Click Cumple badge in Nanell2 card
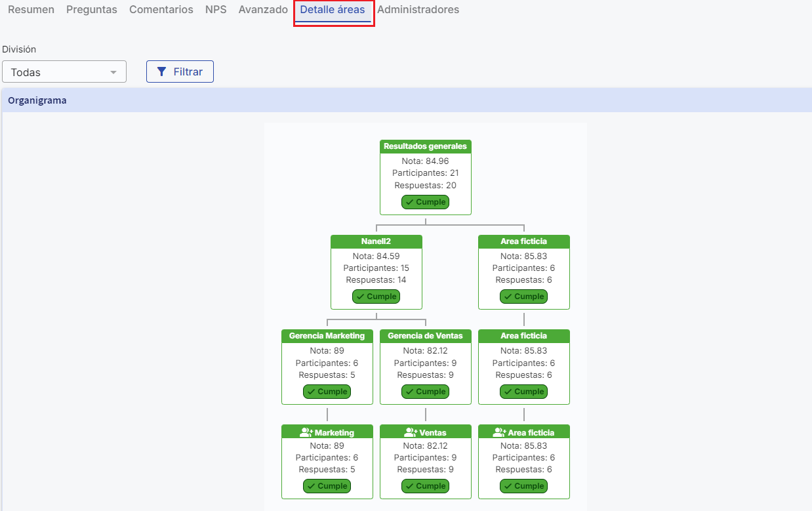This screenshot has width=812, height=511. tap(376, 296)
